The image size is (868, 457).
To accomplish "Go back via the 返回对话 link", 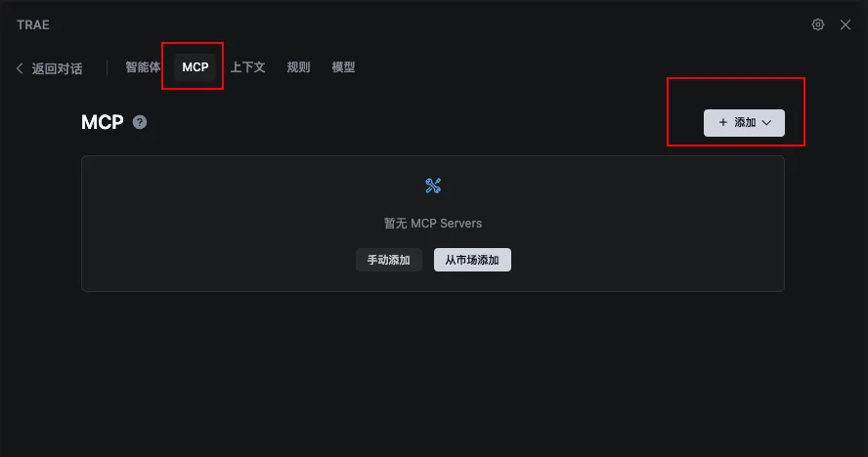I will click(x=57, y=68).
